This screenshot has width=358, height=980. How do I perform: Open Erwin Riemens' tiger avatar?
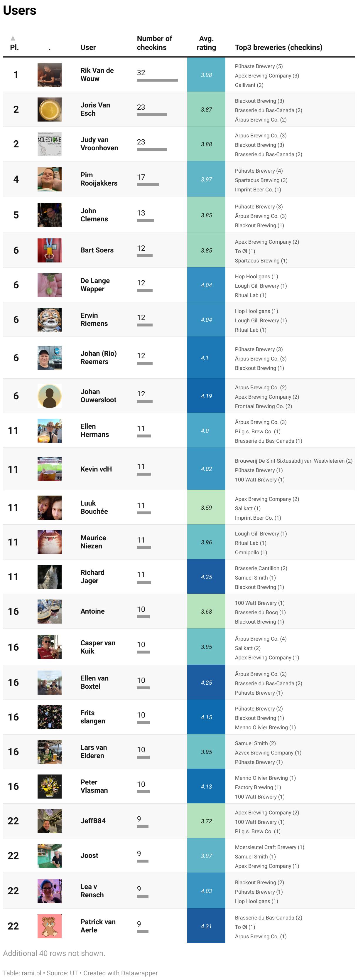tap(50, 320)
